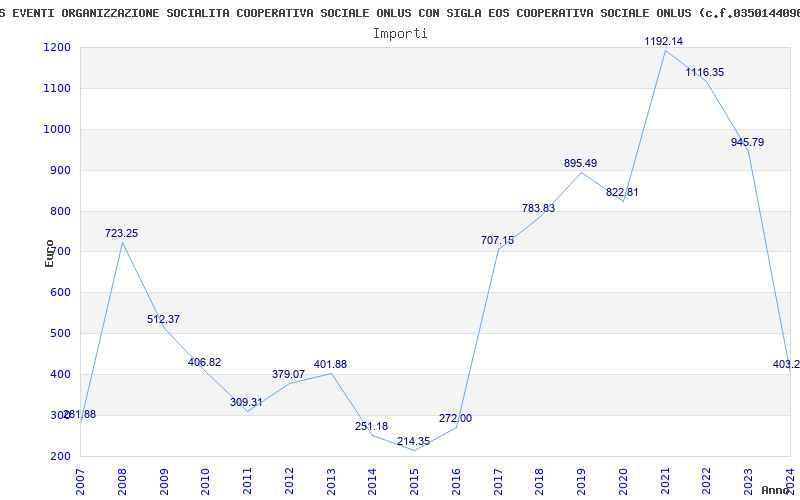
Task: Click the 272.00 data label
Action: pos(455,418)
